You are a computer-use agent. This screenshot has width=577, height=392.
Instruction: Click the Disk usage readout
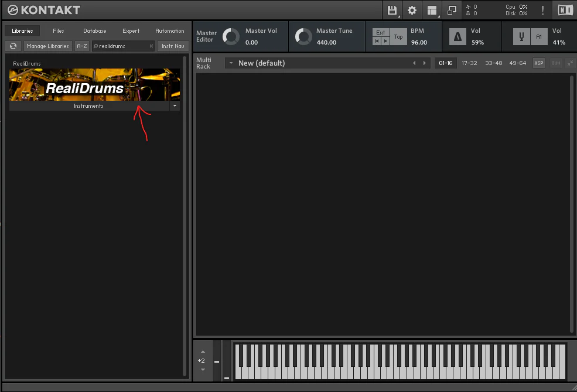pos(517,13)
